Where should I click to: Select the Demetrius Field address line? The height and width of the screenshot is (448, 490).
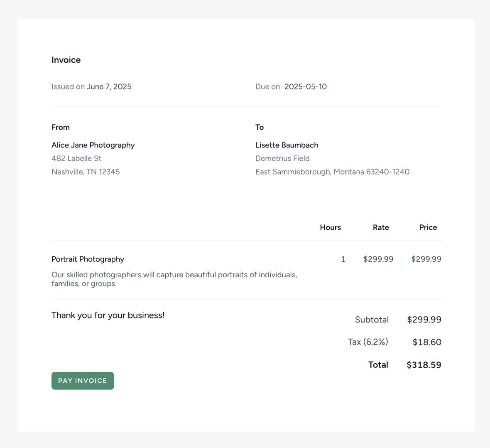[x=282, y=158]
